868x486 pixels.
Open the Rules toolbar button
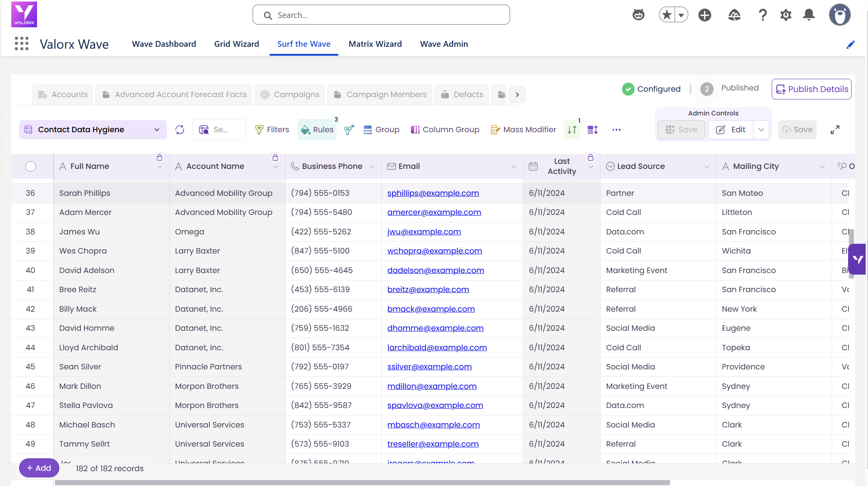[x=317, y=129]
